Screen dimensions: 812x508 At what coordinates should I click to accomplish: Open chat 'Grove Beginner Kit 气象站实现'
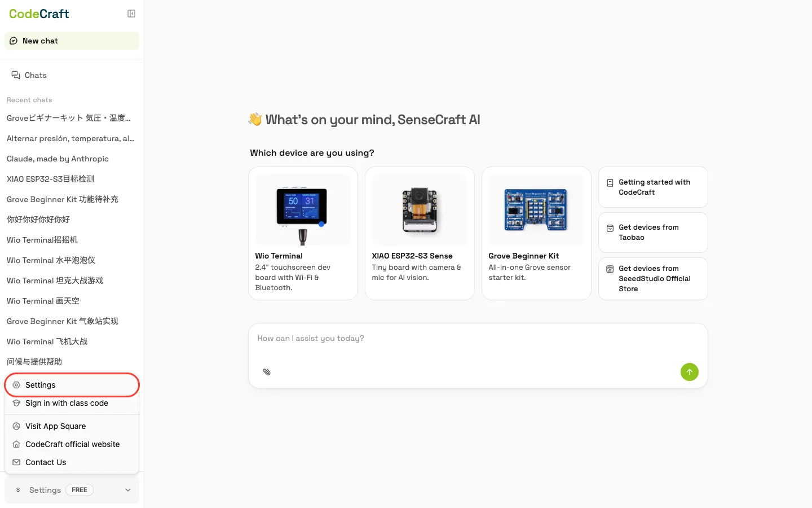point(63,321)
